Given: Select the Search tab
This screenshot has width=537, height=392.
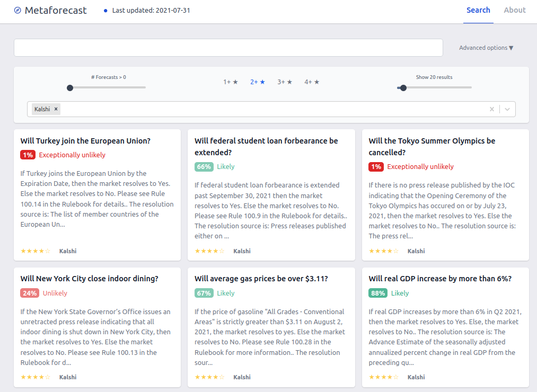Looking at the screenshot, I should click(478, 10).
